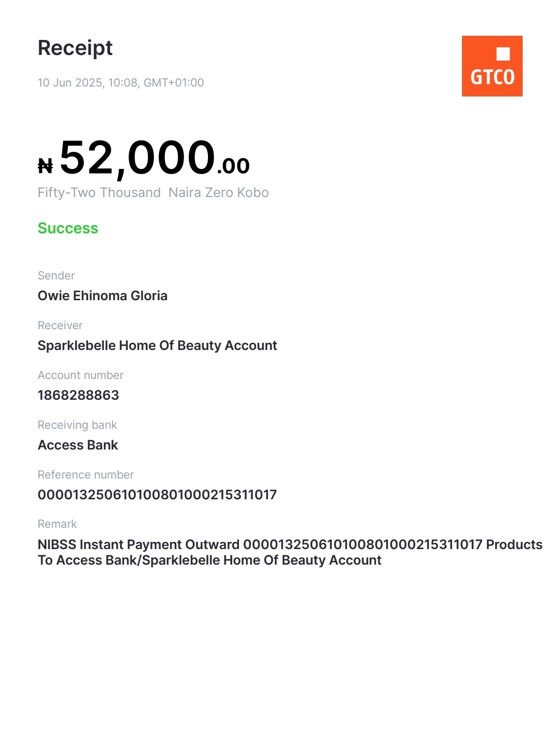
Task: Select the Access Bank value
Action: [x=78, y=445]
